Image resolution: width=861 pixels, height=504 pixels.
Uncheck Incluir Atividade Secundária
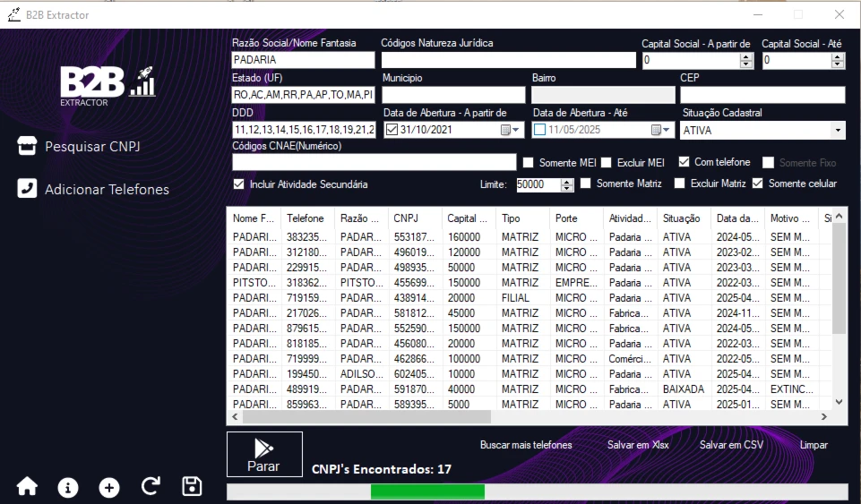point(239,184)
